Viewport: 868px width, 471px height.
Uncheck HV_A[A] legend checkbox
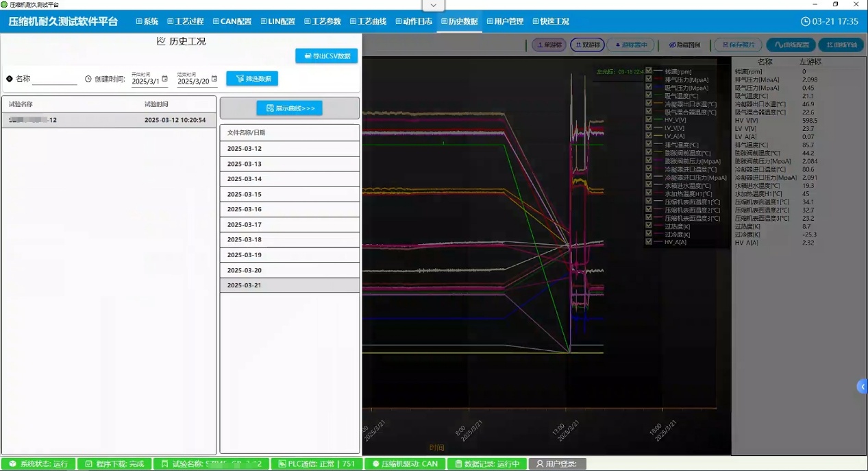point(648,242)
